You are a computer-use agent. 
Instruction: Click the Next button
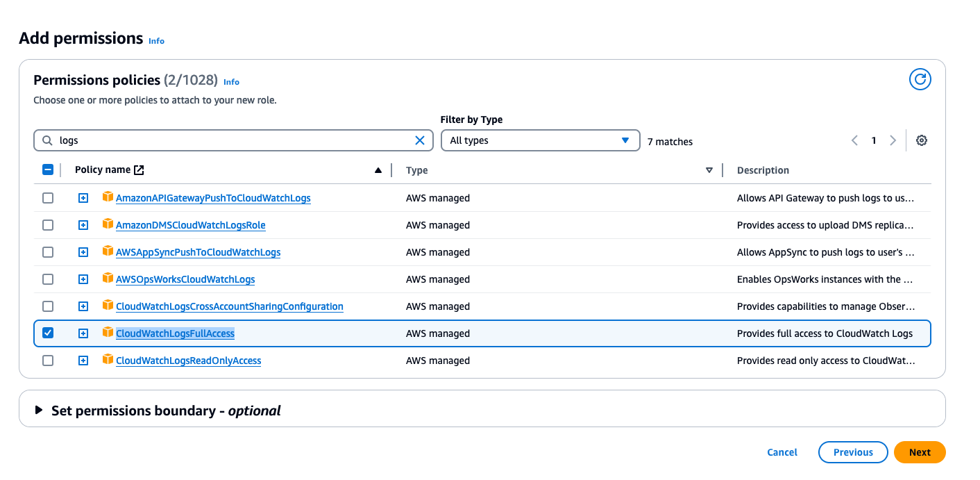[920, 452]
